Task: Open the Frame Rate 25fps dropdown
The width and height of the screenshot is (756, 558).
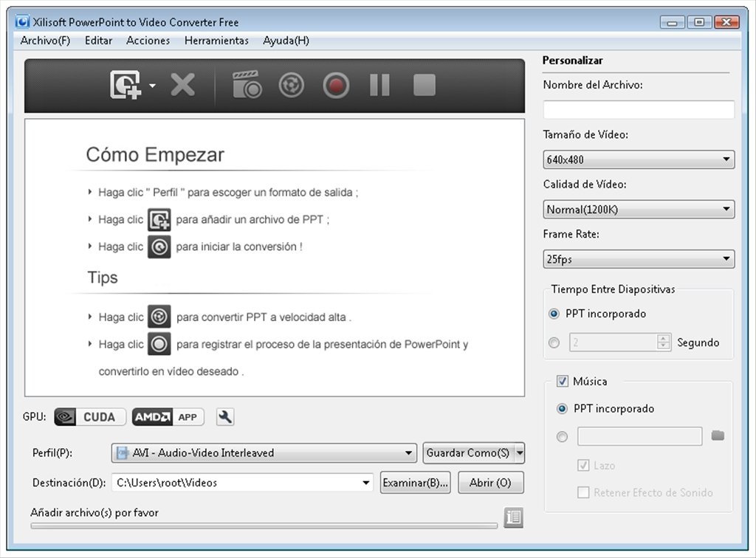Action: (639, 259)
